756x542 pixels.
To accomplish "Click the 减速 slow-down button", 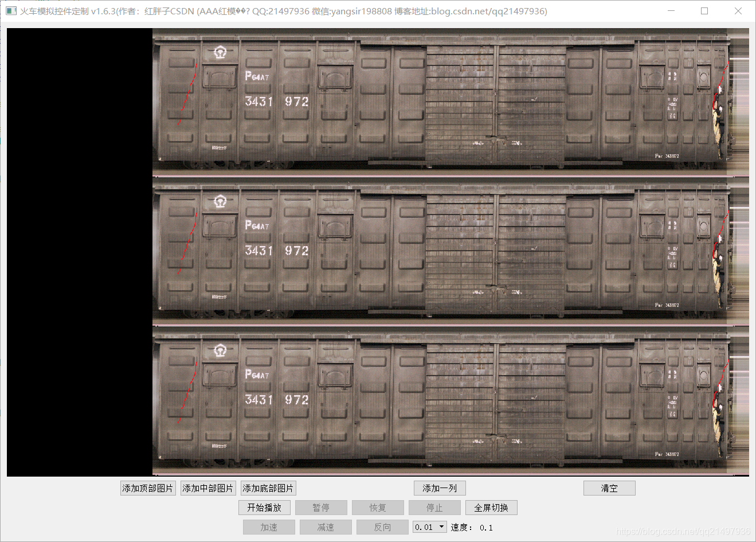I will (x=326, y=527).
